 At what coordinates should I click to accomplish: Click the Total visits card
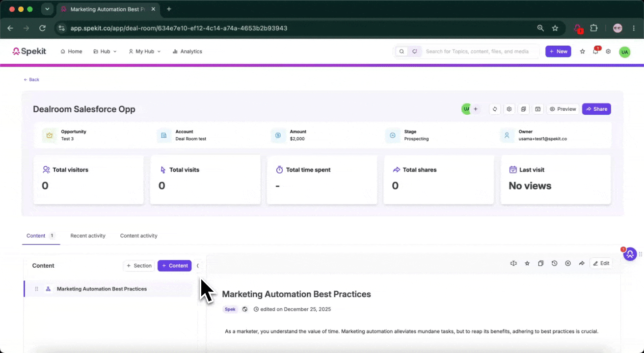coord(205,179)
